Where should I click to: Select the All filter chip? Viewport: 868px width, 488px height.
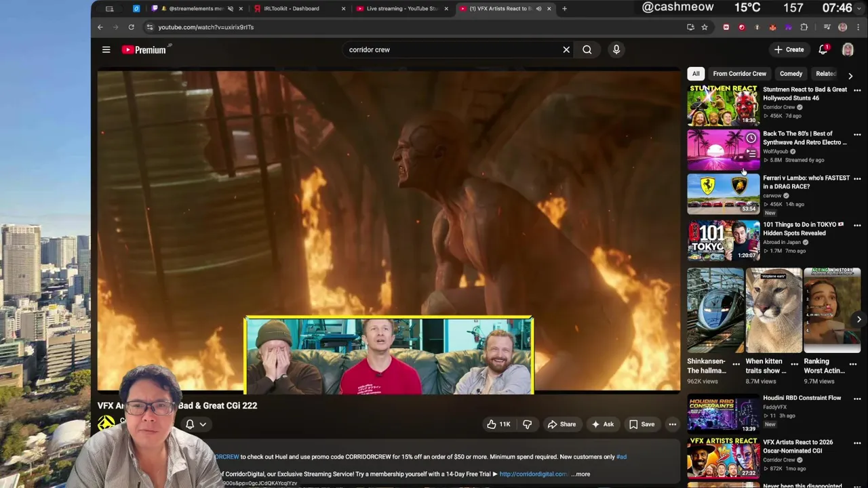pos(696,74)
